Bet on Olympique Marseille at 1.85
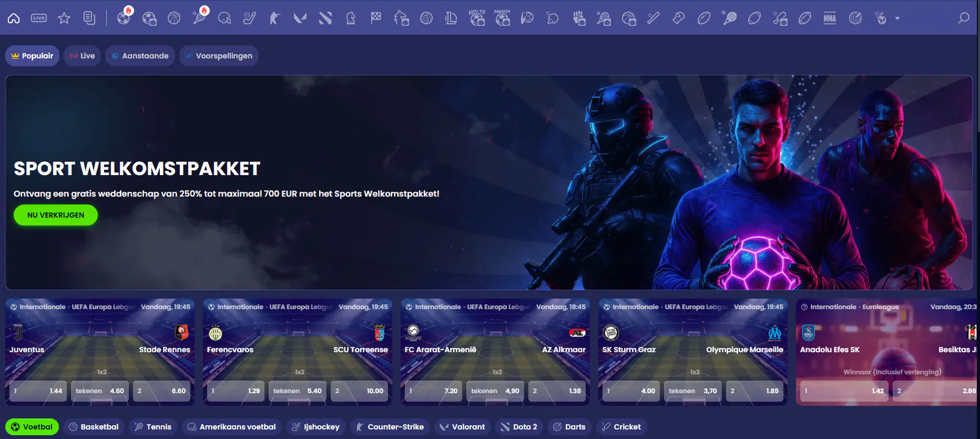The width and height of the screenshot is (980, 439). (755, 391)
